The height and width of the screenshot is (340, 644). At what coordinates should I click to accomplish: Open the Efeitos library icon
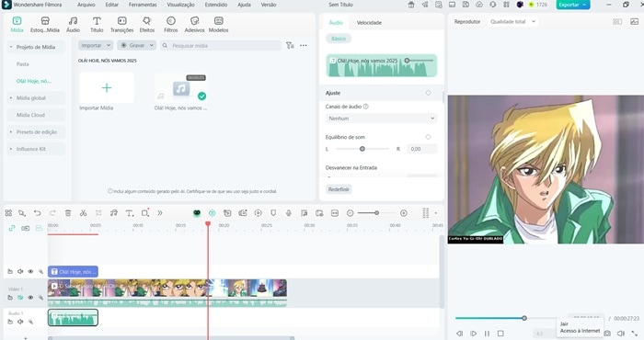tap(146, 21)
